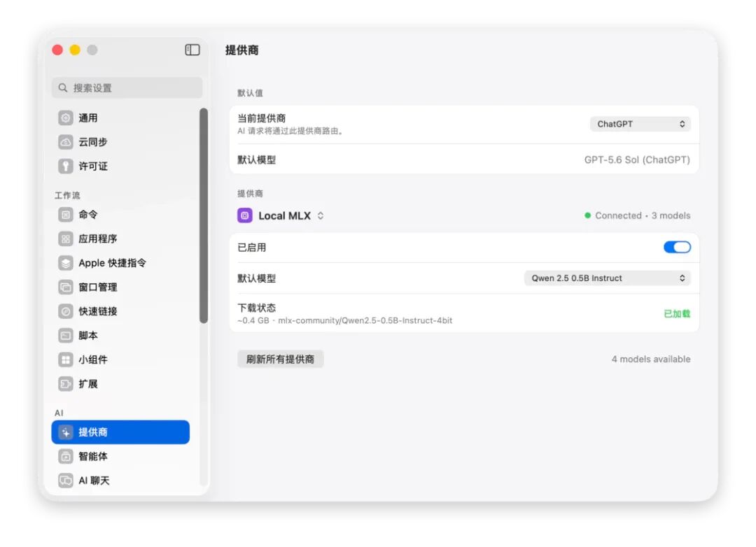Click the 提供商 sparkle icon
Screen dimensions: 756x547
point(66,432)
